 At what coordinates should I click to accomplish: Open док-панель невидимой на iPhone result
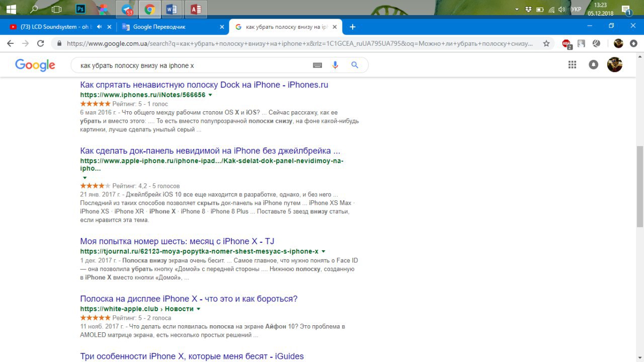click(210, 151)
